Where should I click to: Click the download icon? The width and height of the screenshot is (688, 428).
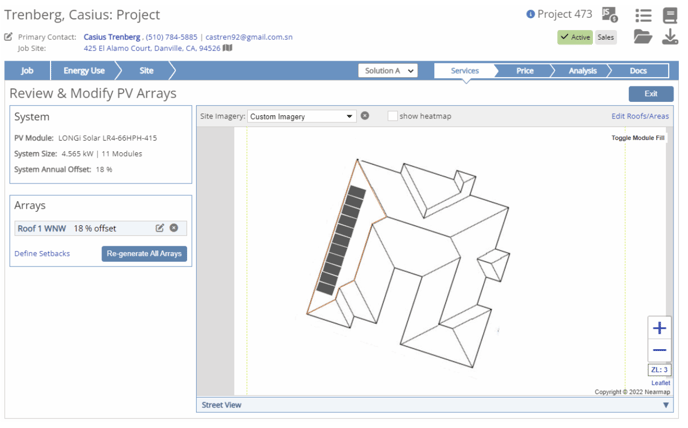click(x=670, y=37)
